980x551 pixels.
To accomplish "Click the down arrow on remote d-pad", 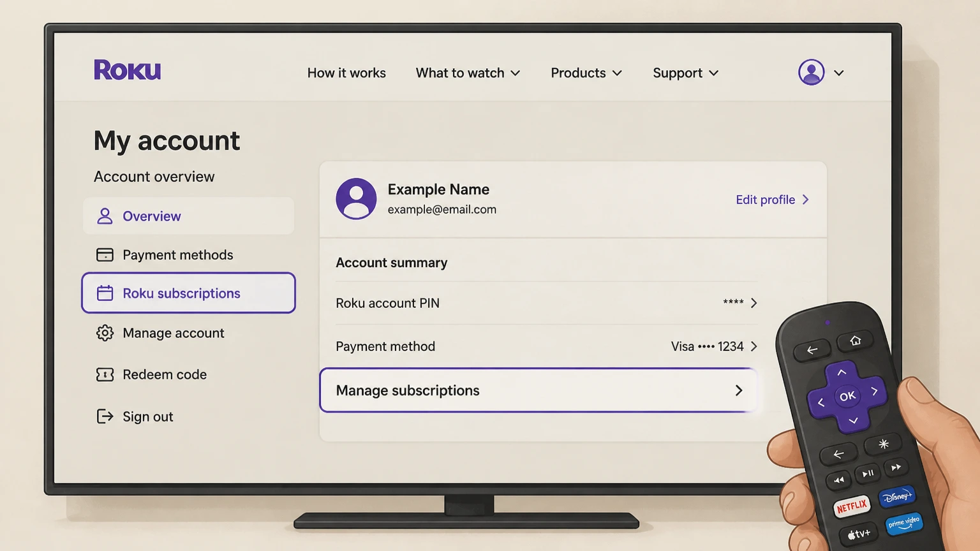I will [853, 421].
